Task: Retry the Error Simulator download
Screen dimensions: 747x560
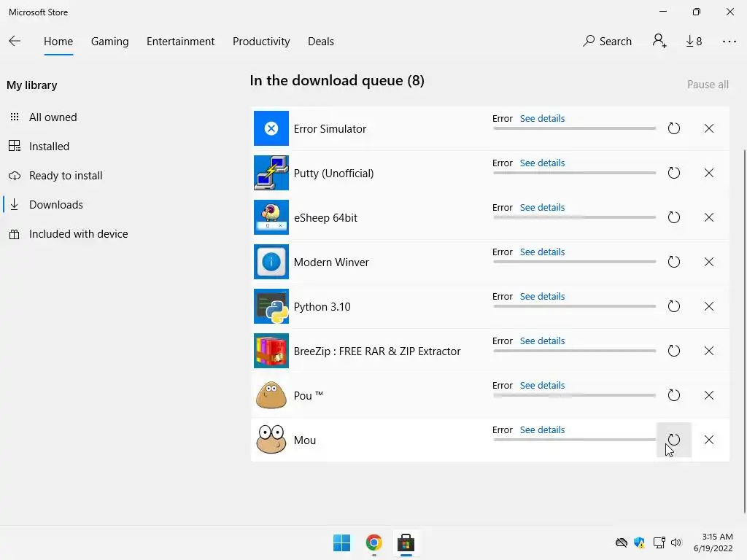Action: click(673, 128)
